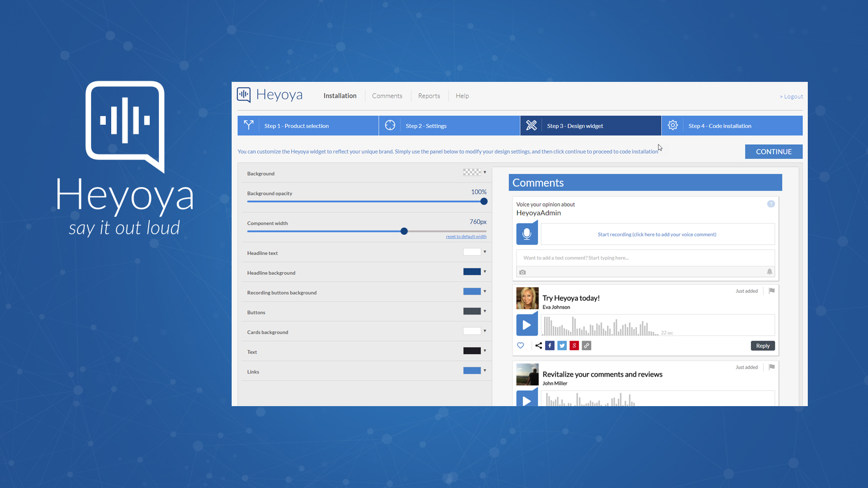The image size is (868, 488).
Task: Open the Headline background color dropdown arrow
Action: point(485,272)
